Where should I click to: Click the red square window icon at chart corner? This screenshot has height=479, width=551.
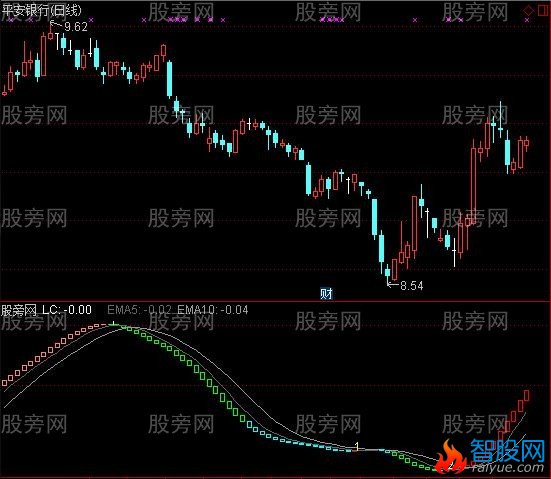point(544,10)
